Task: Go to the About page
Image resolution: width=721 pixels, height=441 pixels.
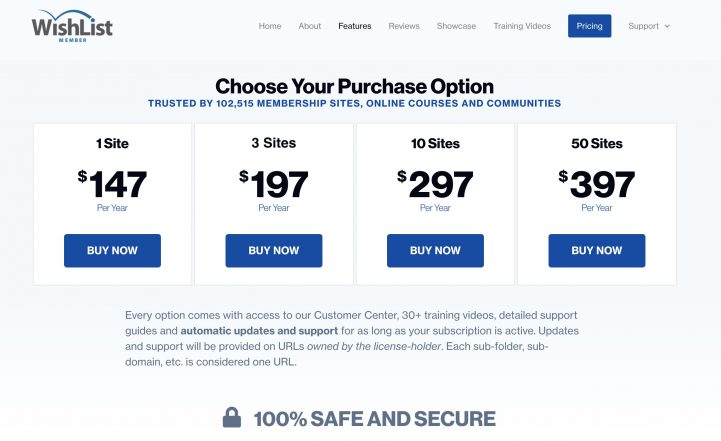Action: (x=310, y=26)
